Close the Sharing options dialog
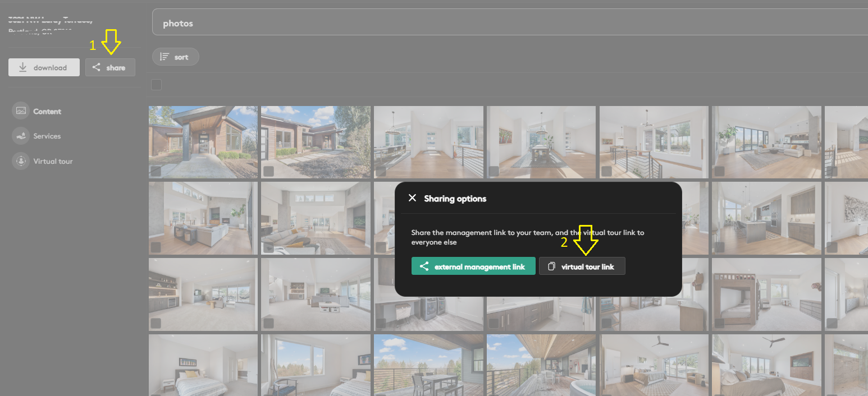The height and width of the screenshot is (396, 868). click(x=413, y=198)
